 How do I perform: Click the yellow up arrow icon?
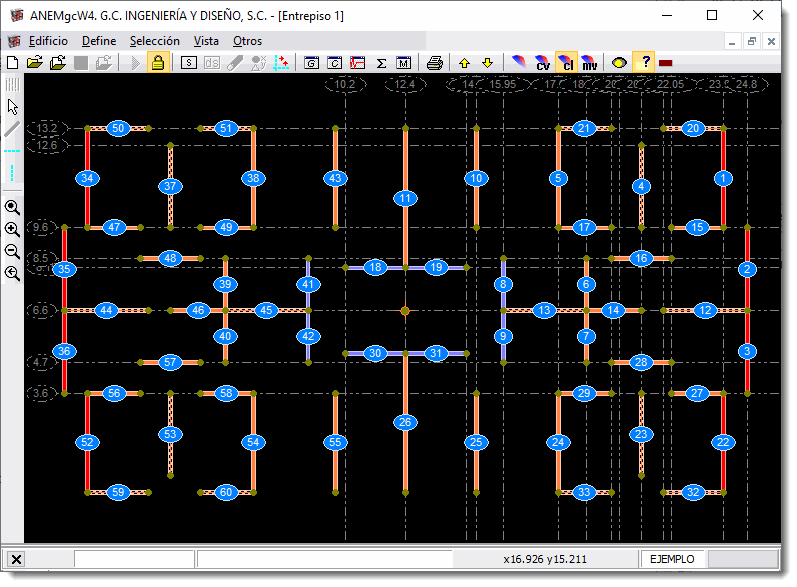tap(464, 62)
